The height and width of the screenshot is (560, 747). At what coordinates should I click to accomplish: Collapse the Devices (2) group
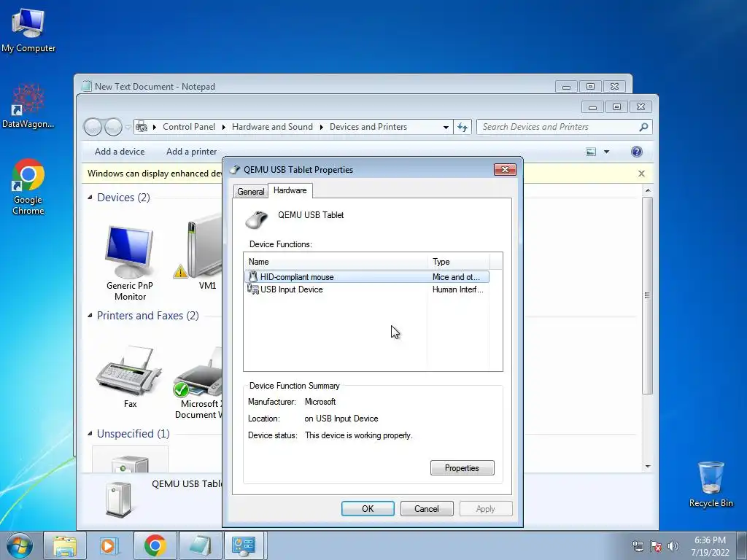point(90,197)
